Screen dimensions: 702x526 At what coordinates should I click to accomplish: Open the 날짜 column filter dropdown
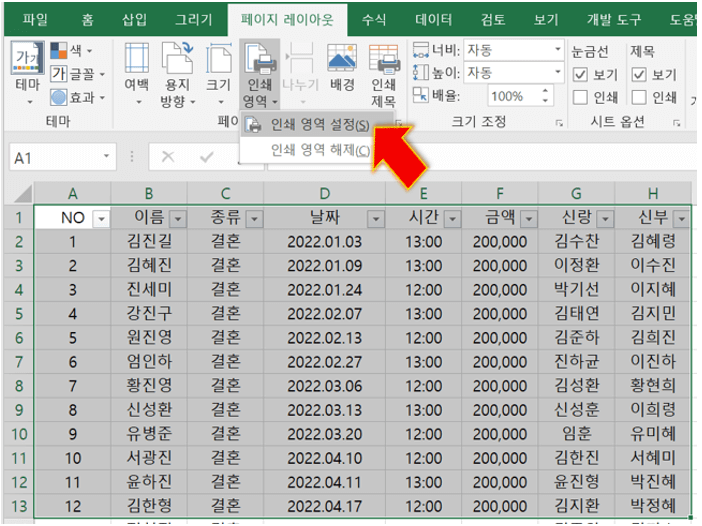click(376, 219)
